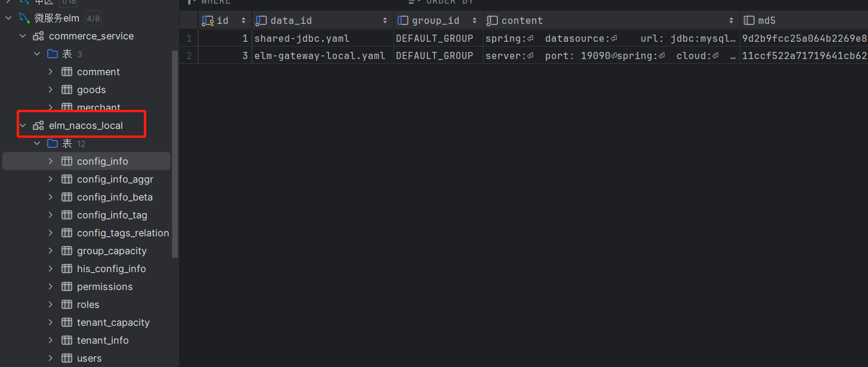868x367 pixels.
Task: Click the 微服务elm data source icon
Action: click(x=24, y=18)
